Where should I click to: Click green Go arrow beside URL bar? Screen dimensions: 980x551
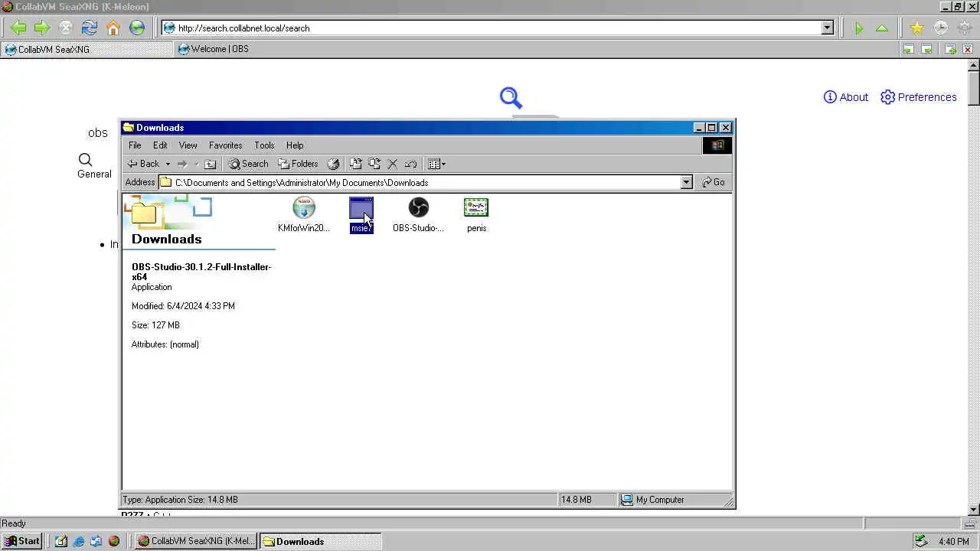pyautogui.click(x=859, y=28)
